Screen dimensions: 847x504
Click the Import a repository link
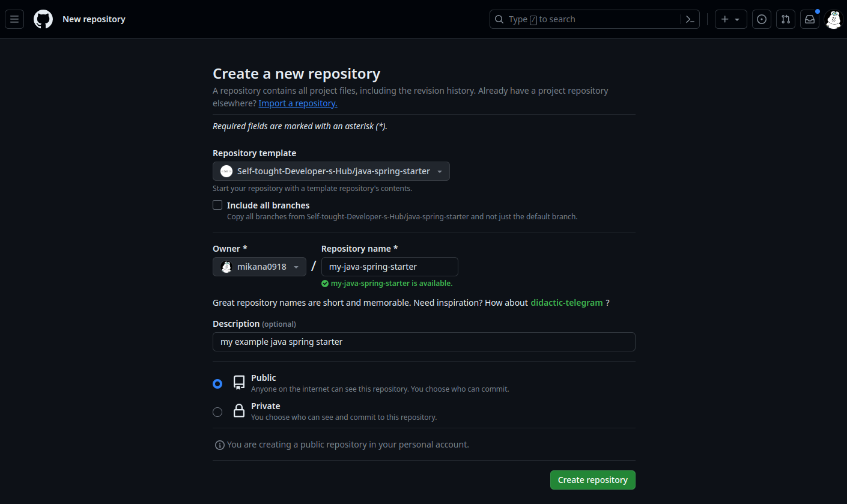pos(298,103)
